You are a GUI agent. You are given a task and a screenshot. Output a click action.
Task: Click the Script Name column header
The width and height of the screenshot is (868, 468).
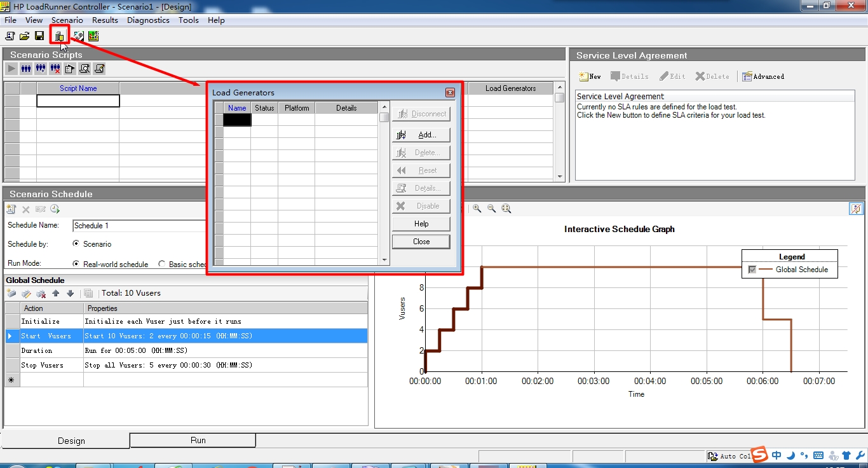[x=78, y=88]
